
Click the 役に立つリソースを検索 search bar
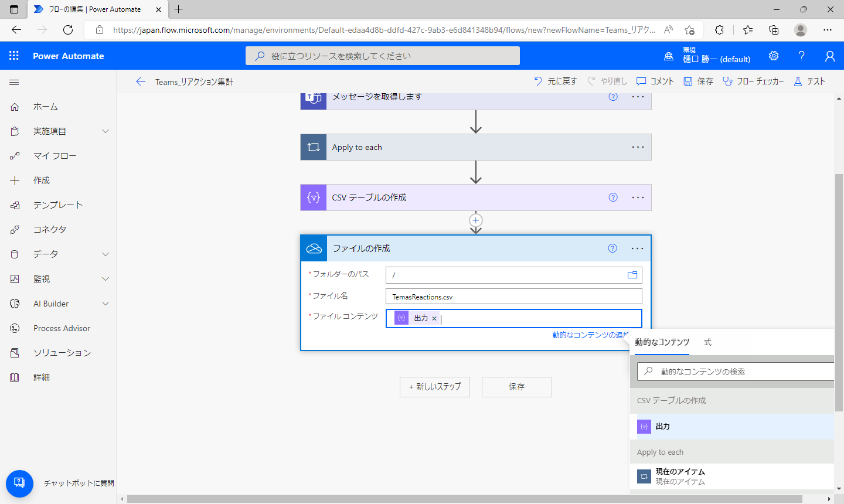click(x=383, y=56)
